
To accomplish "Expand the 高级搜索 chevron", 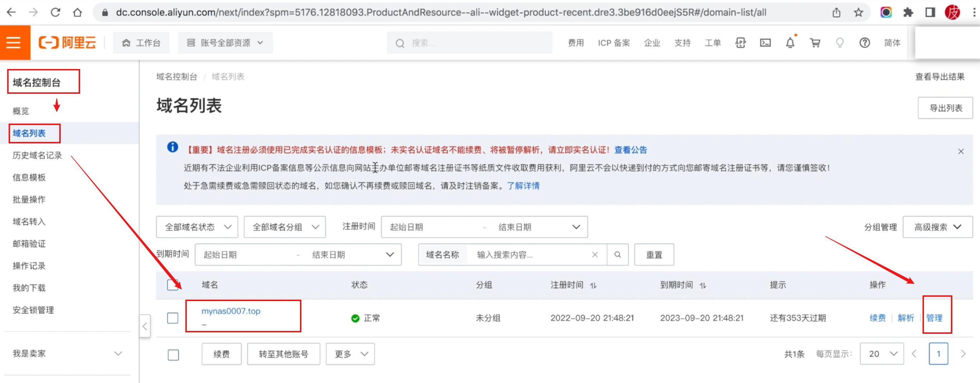I will 959,227.
